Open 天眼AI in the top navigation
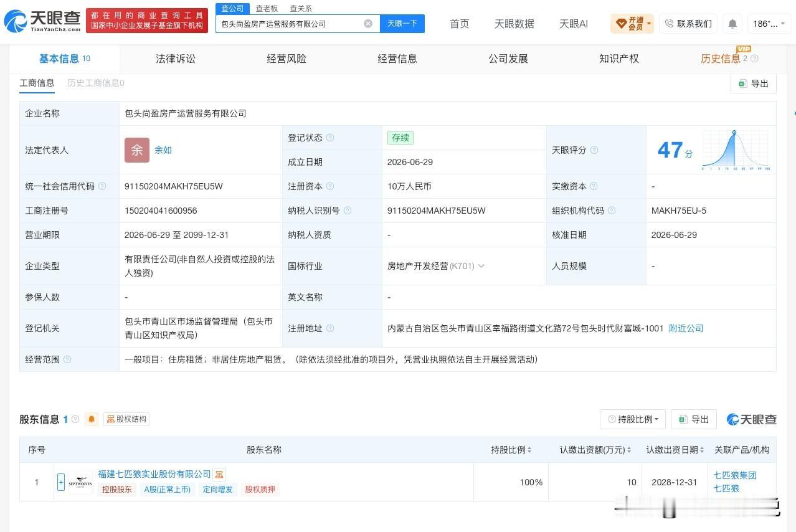 574,24
